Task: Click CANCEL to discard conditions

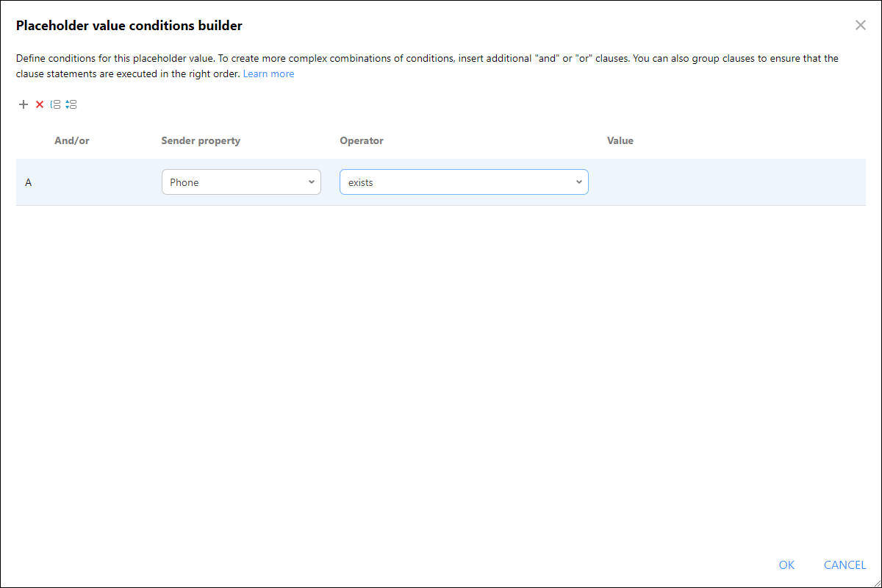Action: point(845,564)
